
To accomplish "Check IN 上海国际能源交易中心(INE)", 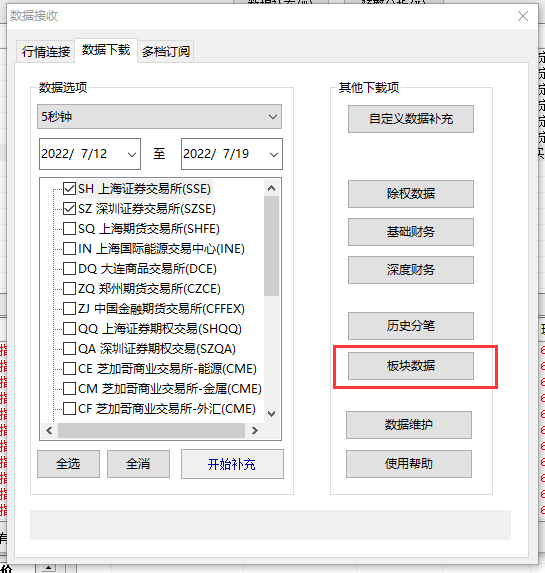I will click(69, 248).
